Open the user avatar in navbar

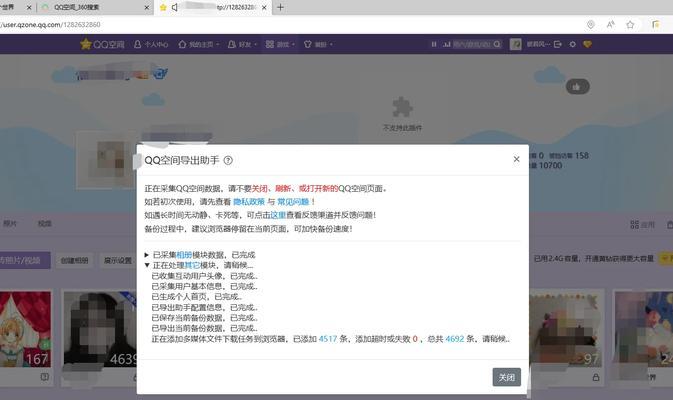pyautogui.click(x=515, y=44)
